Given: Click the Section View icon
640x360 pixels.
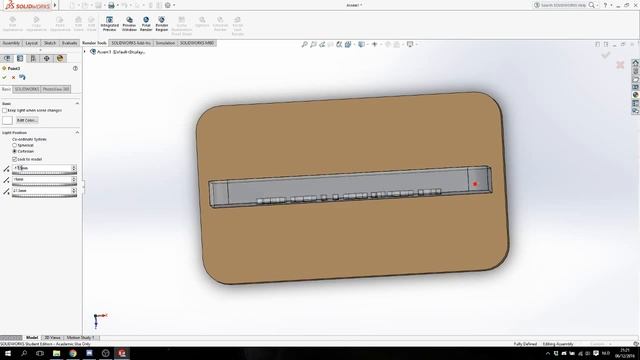Looking at the screenshot, I should (x=339, y=44).
